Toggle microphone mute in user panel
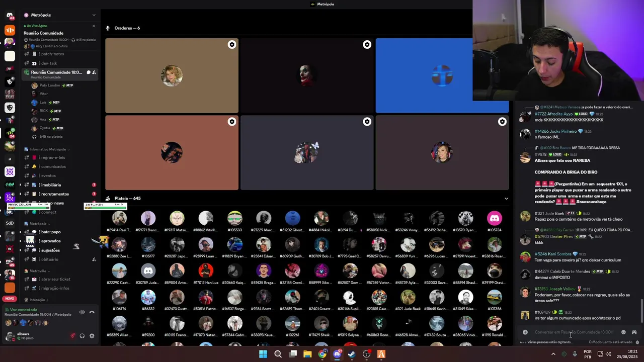The height and width of the screenshot is (362, 644). tap(73, 336)
